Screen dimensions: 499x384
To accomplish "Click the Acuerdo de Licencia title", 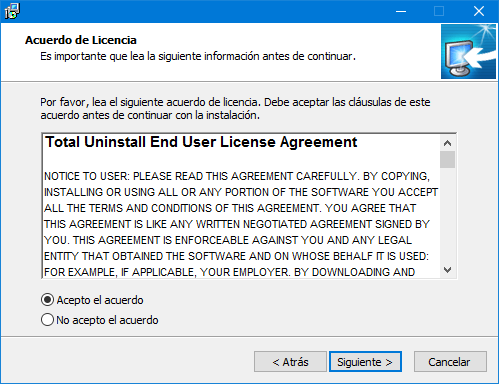I will coord(81,40).
